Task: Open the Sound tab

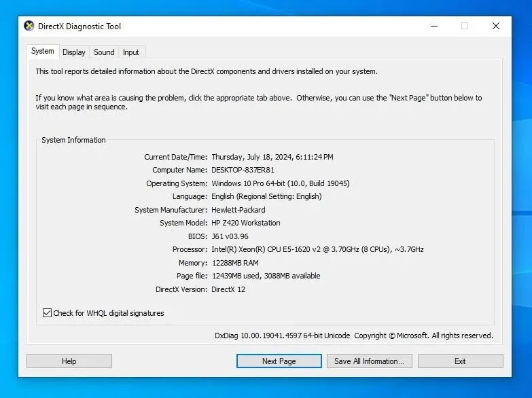Action: click(104, 52)
